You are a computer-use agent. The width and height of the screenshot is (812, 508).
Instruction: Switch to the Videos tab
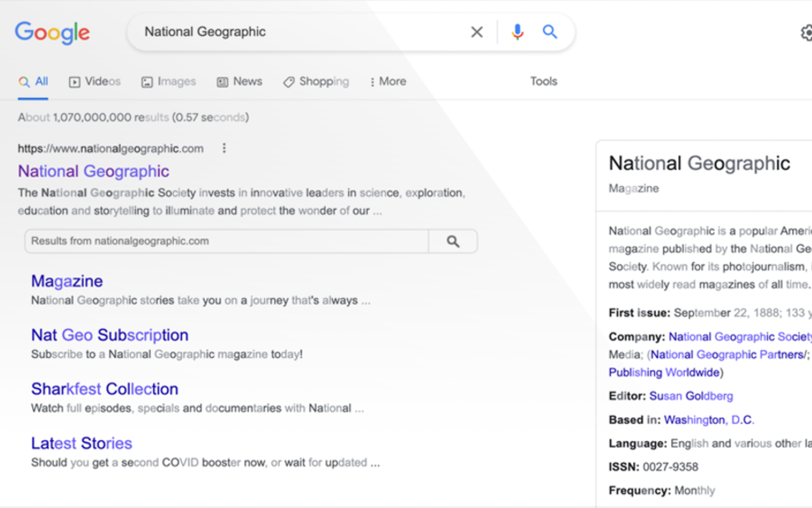pos(95,81)
